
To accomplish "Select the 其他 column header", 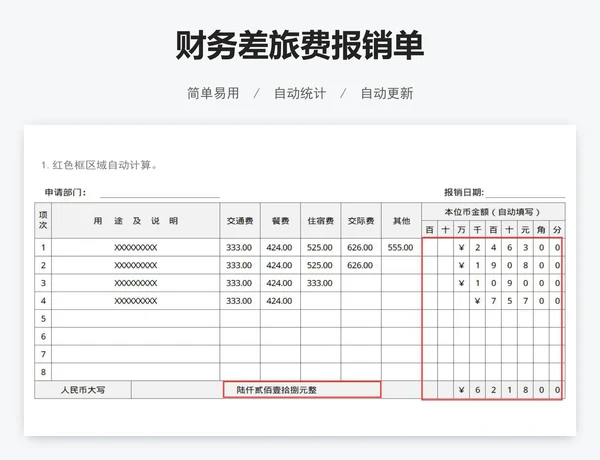I will pyautogui.click(x=401, y=221).
